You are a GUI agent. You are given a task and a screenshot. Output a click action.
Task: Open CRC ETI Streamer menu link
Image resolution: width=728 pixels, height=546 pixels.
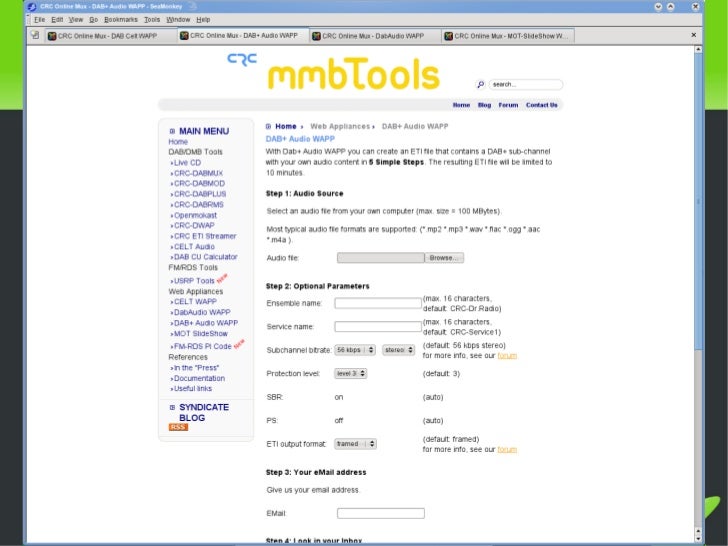click(205, 236)
